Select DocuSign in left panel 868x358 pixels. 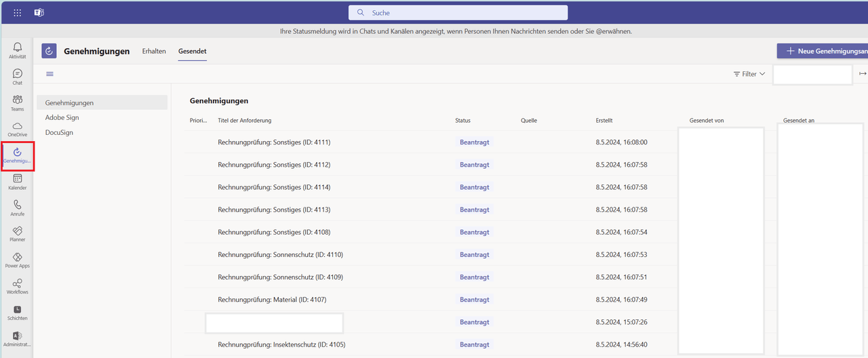[59, 132]
